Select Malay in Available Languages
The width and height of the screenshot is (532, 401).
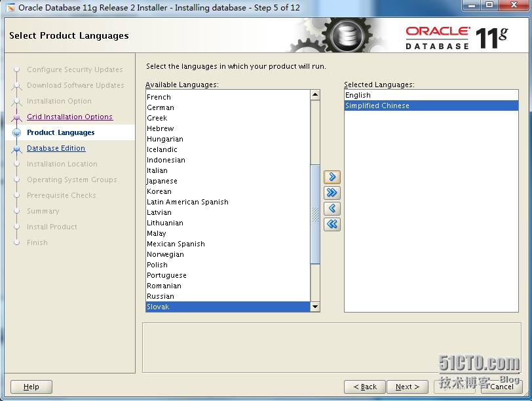tap(227, 234)
